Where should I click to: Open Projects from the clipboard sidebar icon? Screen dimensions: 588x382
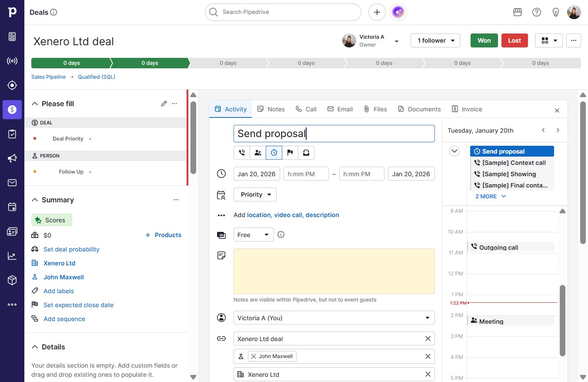pyautogui.click(x=12, y=134)
